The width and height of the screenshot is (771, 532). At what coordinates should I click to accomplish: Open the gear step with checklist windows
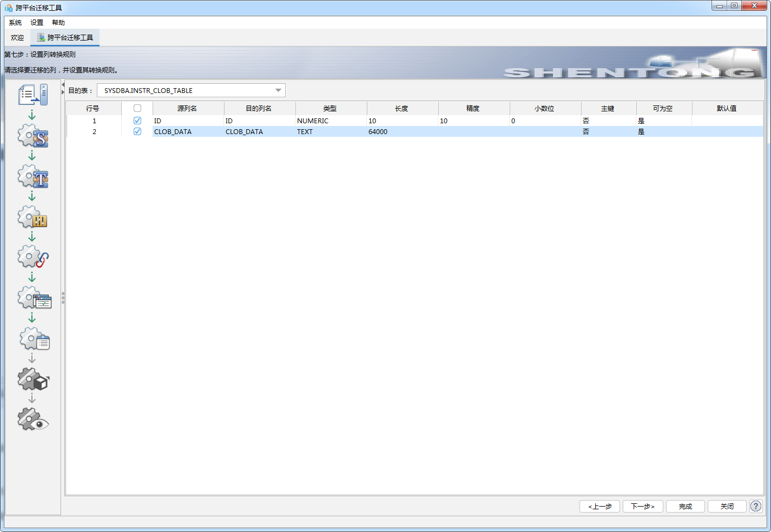point(34,298)
